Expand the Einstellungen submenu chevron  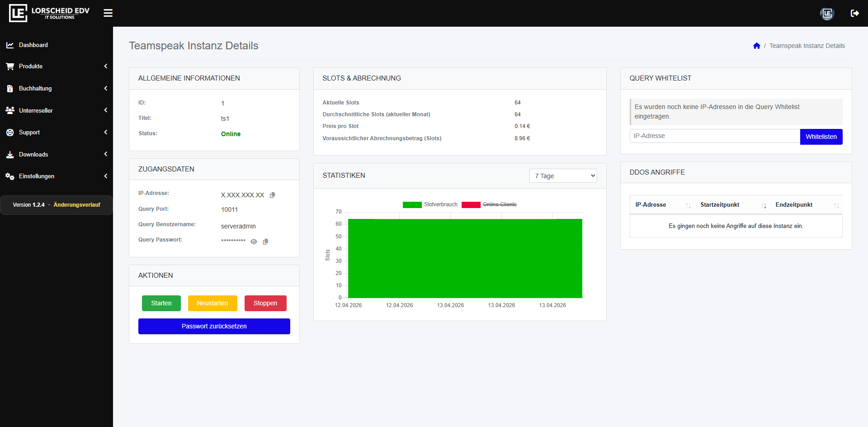(x=106, y=176)
